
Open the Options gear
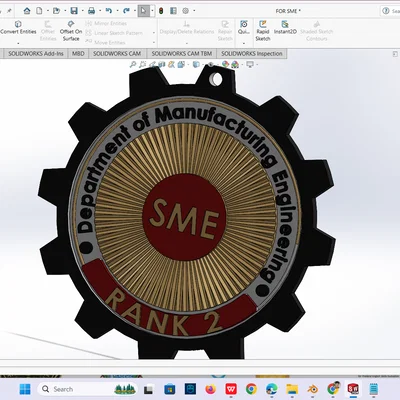[186, 11]
